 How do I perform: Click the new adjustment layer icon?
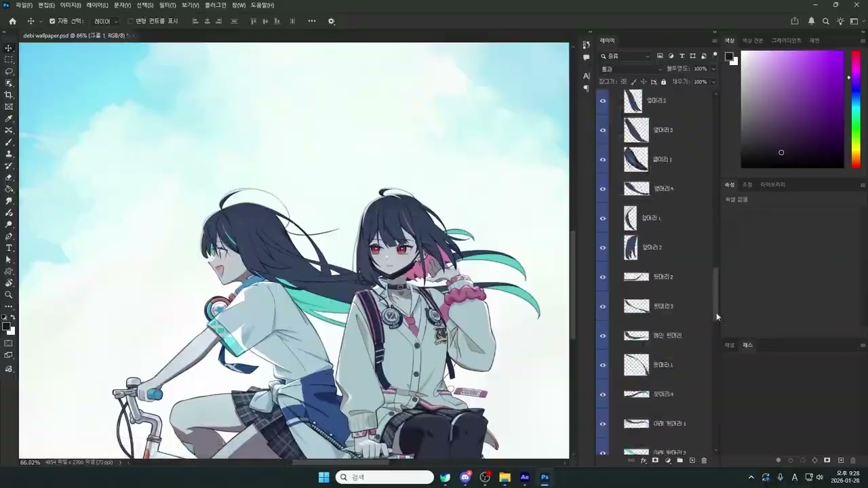[667, 460]
